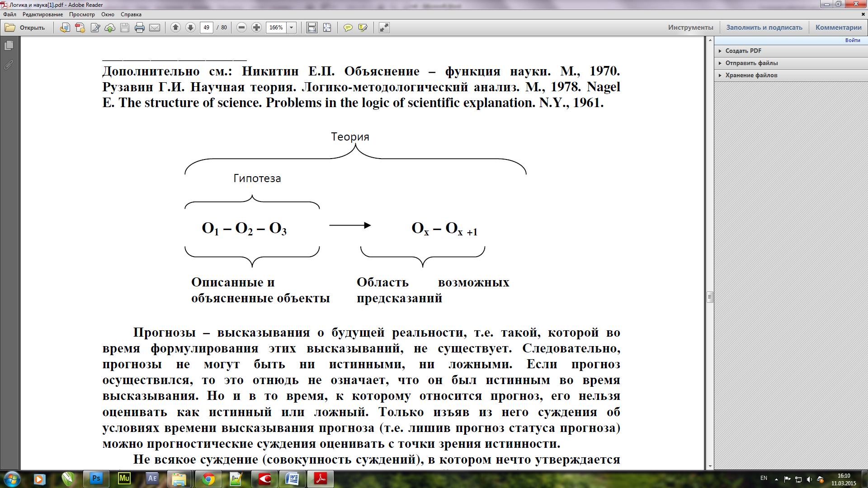Click the EN language indicator in tray
Screen dimensions: 868x488
tap(764, 478)
